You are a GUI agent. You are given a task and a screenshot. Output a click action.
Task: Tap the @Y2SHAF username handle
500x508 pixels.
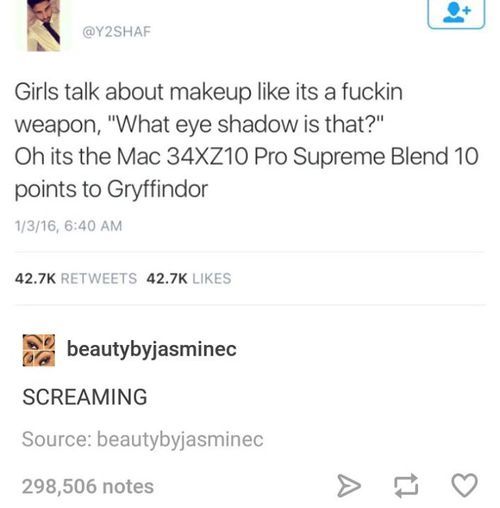click(117, 32)
